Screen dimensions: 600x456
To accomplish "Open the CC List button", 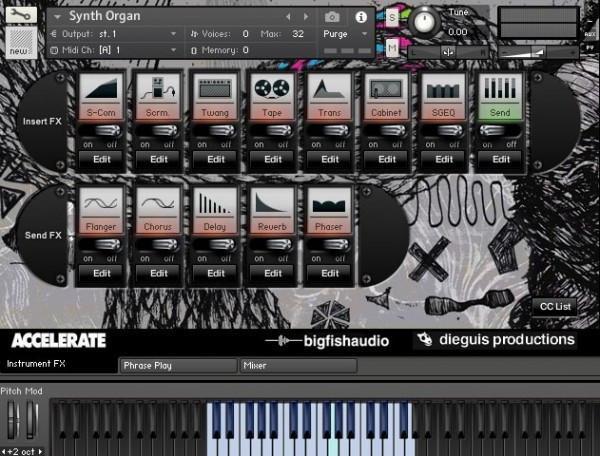I will [555, 307].
